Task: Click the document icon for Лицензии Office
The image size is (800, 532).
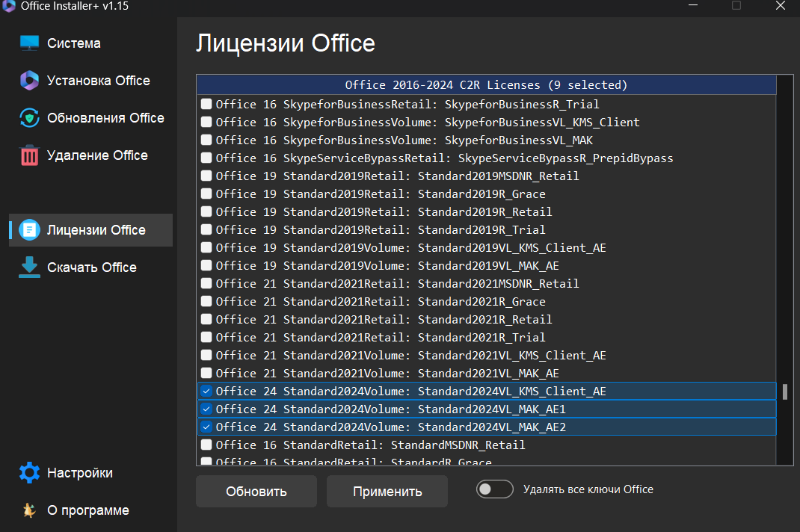Action: [29, 230]
